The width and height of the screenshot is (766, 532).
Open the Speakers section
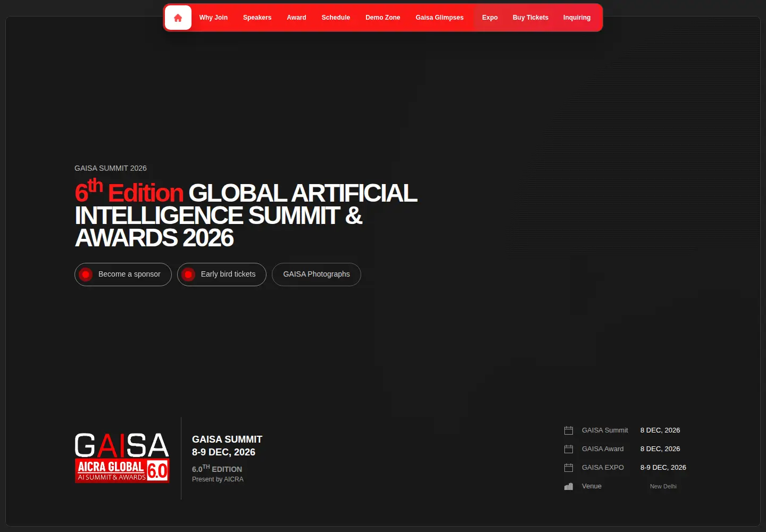click(257, 18)
